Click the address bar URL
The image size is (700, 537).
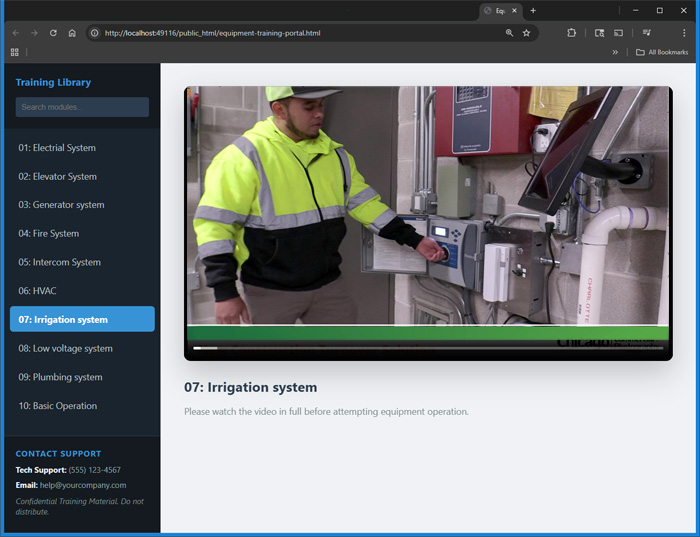click(x=212, y=33)
